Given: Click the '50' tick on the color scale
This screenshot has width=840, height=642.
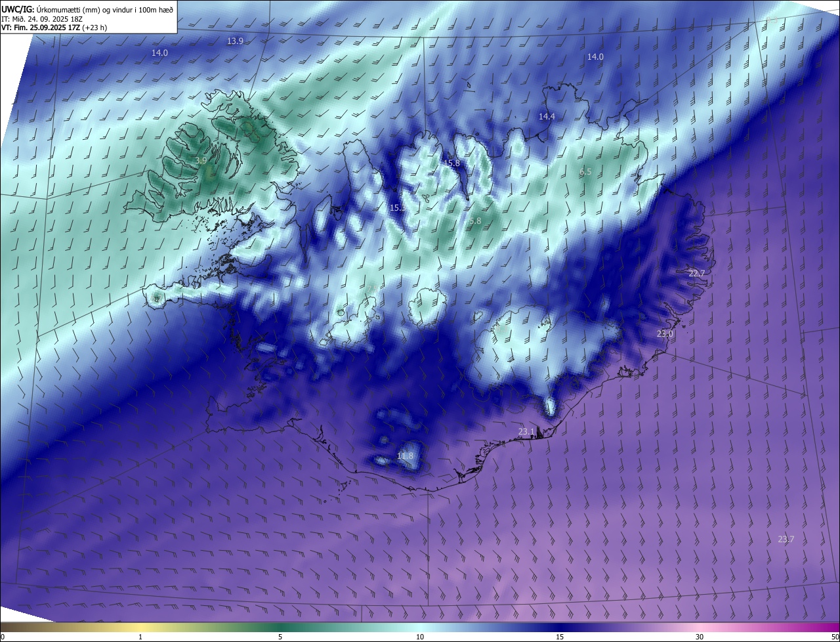Looking at the screenshot, I should (x=835, y=637).
